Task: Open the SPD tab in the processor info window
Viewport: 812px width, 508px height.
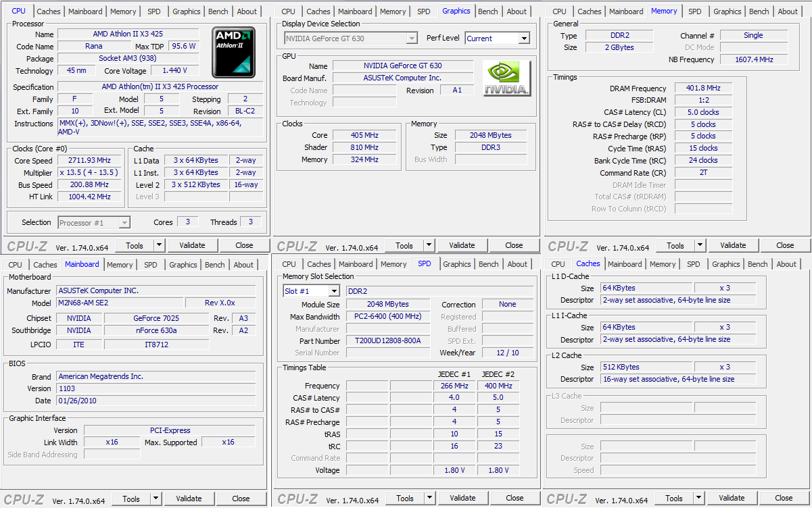Action: click(153, 11)
